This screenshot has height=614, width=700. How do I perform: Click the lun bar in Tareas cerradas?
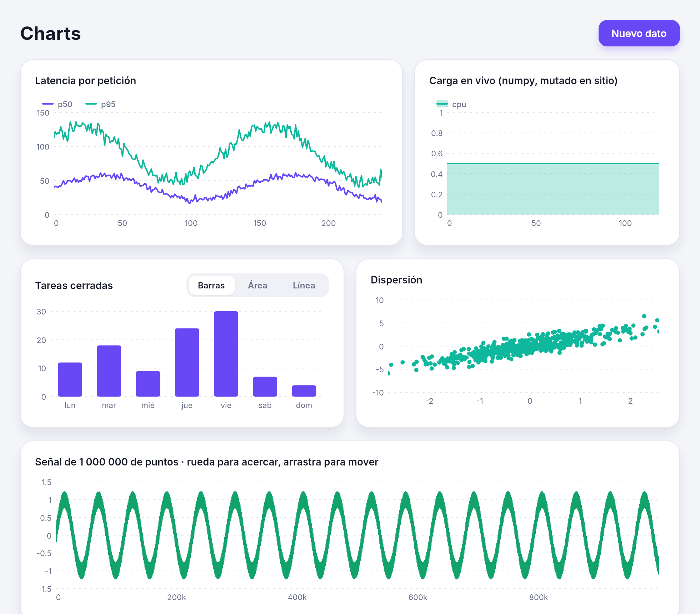[70, 379]
